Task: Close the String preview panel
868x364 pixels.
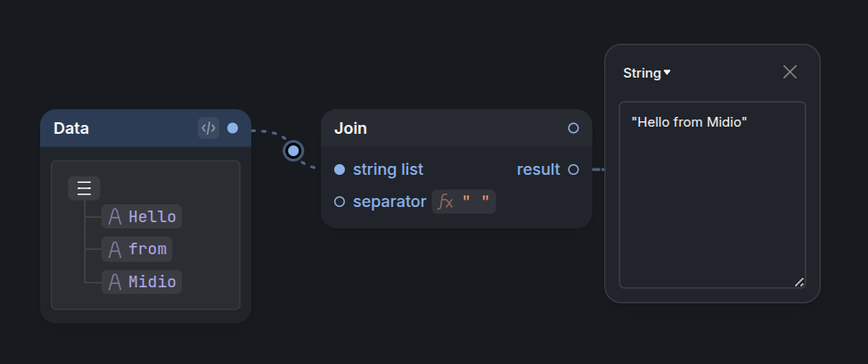Action: click(x=790, y=72)
